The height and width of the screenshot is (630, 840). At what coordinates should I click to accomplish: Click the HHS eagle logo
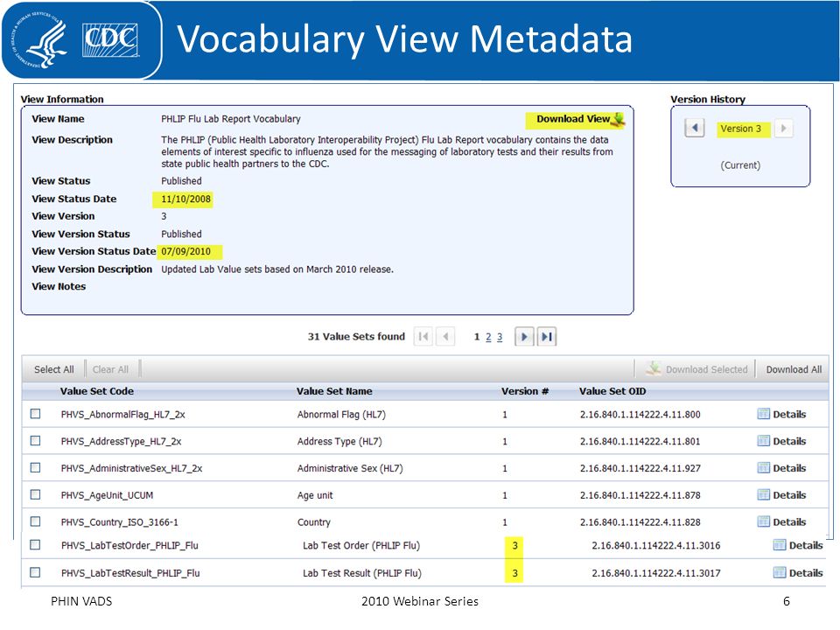coord(38,39)
